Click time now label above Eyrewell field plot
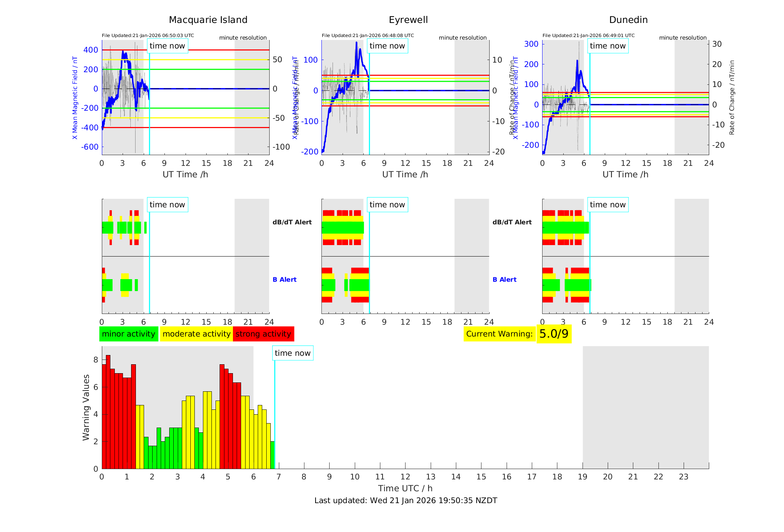Screen dimensions: 784x532 tap(387, 46)
